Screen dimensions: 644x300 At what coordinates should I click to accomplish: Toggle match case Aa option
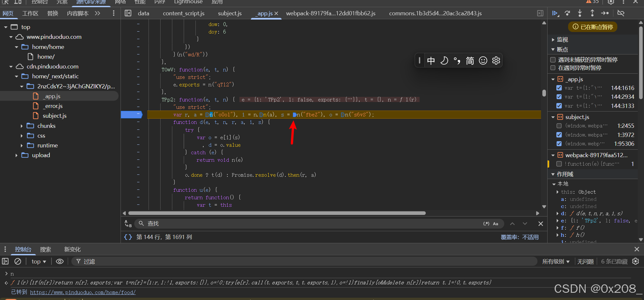(495, 224)
